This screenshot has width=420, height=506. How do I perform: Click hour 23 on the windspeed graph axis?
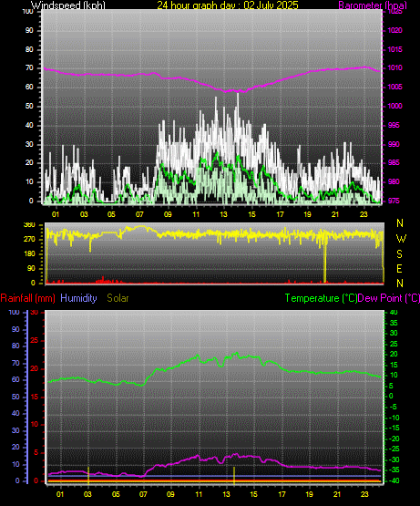click(x=364, y=214)
